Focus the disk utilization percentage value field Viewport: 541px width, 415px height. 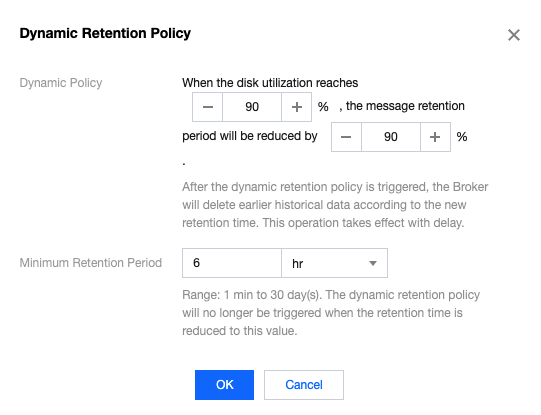pyautogui.click(x=252, y=107)
